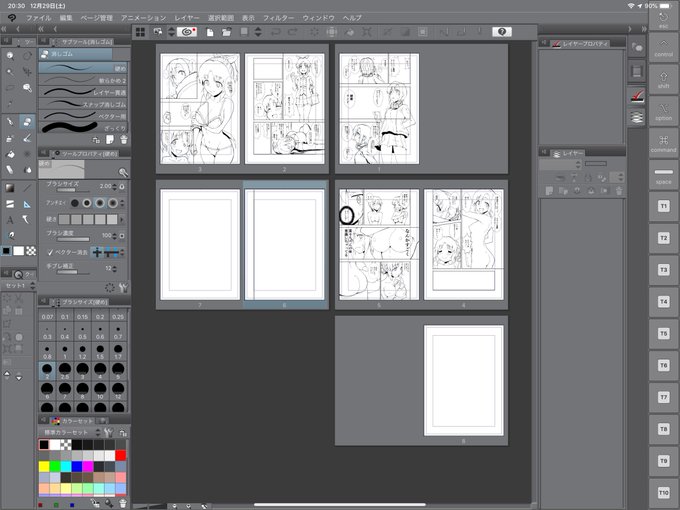Open the 標準カラーセット dropdown
680x510 pixels.
point(72,432)
